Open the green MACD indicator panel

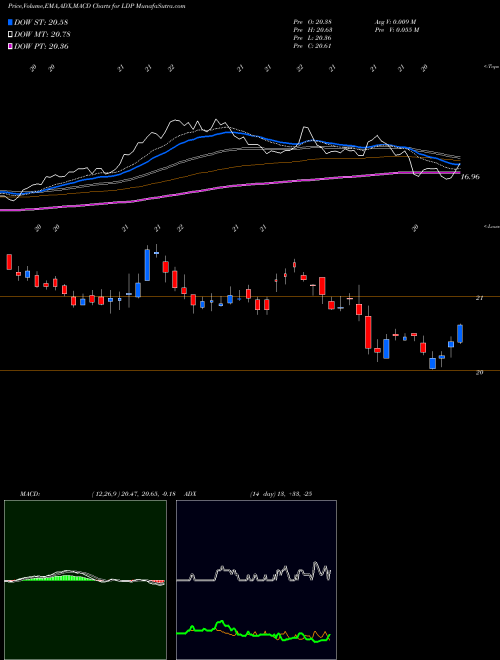[x=85, y=580]
